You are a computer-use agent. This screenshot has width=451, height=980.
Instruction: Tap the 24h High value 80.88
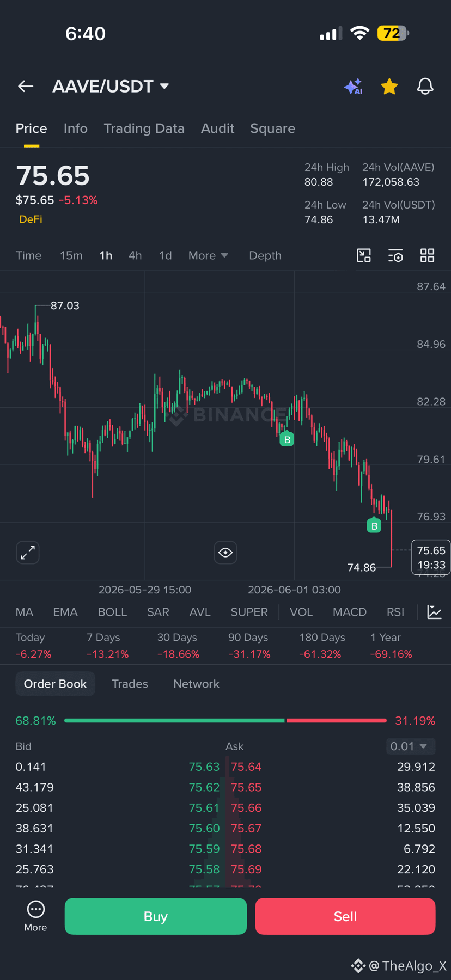point(319,182)
